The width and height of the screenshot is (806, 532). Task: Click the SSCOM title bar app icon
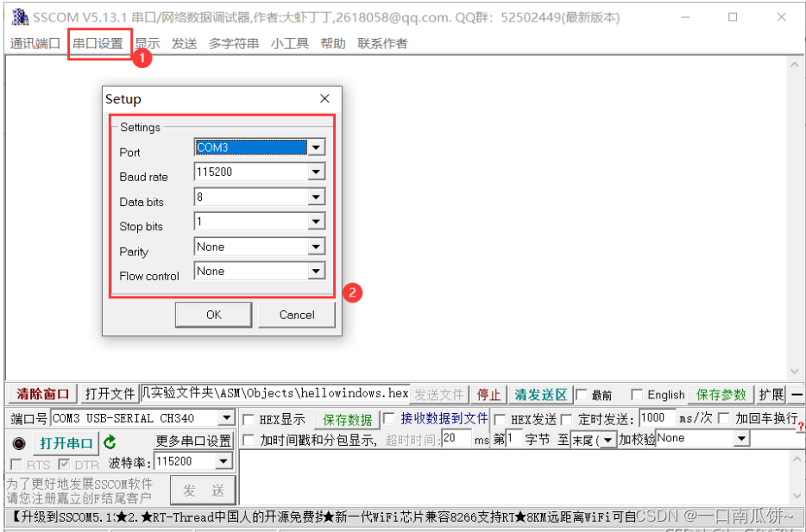[20, 16]
